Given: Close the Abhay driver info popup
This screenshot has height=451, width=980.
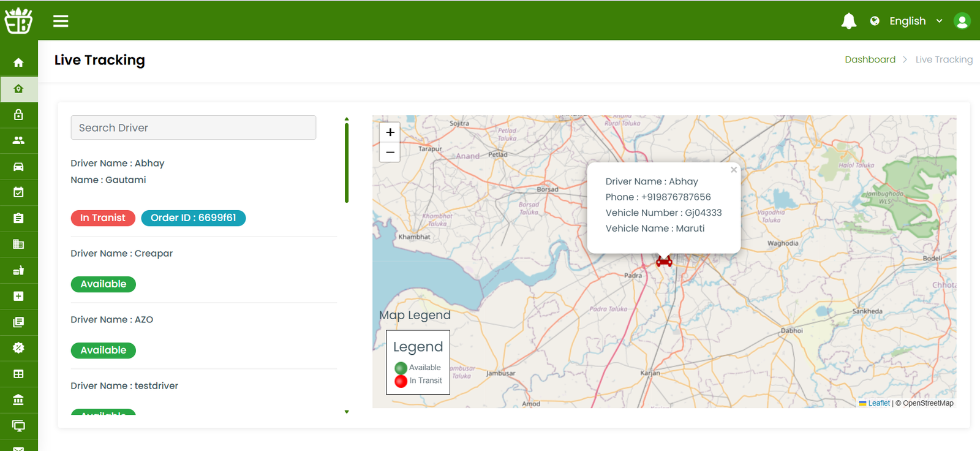Looking at the screenshot, I should click(x=733, y=170).
